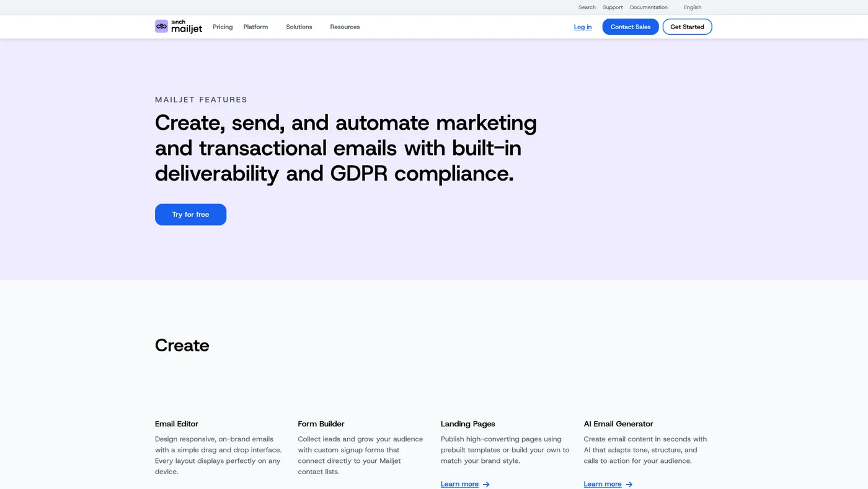Viewport: 868px width, 489px height.
Task: Click arrow icon next to Landing Pages Learn more
Action: pyautogui.click(x=486, y=485)
